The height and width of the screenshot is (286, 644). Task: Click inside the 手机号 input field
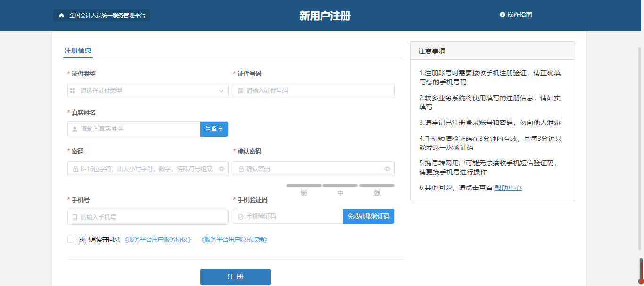click(x=141, y=217)
